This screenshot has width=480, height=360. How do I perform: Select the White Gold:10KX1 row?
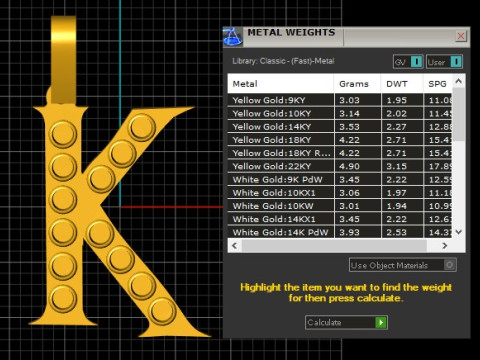340,193
